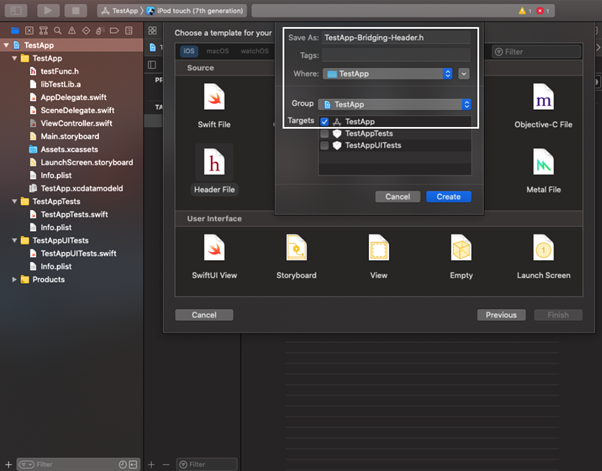Viewport: 602px width, 471px height.
Task: Open the source control navigator icon
Action: coord(29,31)
